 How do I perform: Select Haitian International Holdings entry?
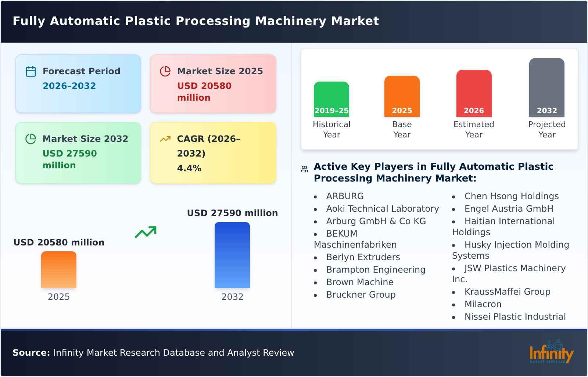[x=503, y=227]
